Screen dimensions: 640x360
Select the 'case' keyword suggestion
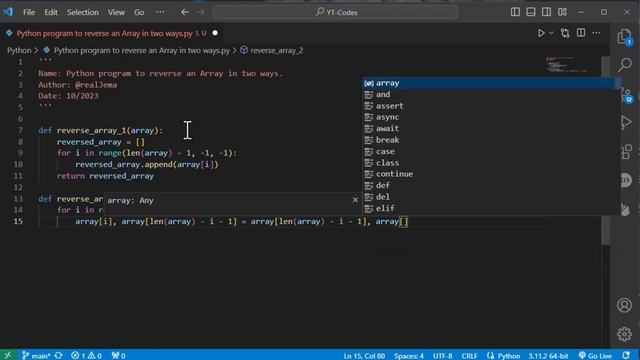pyautogui.click(x=490, y=151)
